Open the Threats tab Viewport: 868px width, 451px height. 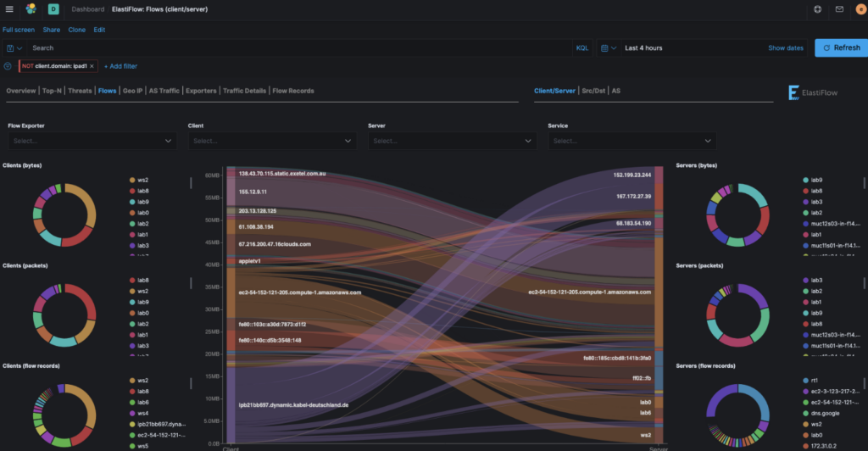tap(80, 91)
